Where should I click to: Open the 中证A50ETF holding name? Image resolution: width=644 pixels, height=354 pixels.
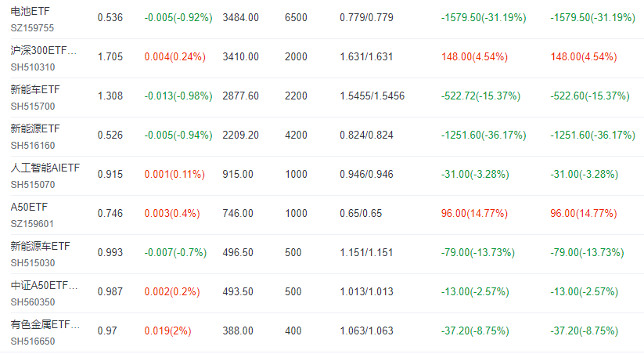pos(44,285)
